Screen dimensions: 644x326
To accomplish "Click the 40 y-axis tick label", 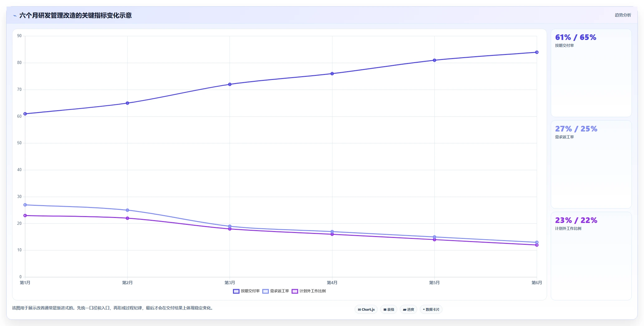I will pos(19,170).
